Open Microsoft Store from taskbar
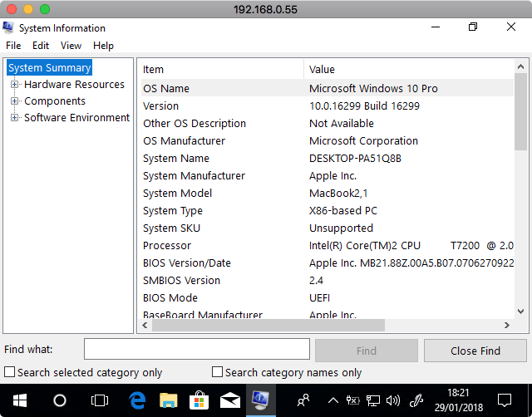532x417 pixels. [199, 400]
